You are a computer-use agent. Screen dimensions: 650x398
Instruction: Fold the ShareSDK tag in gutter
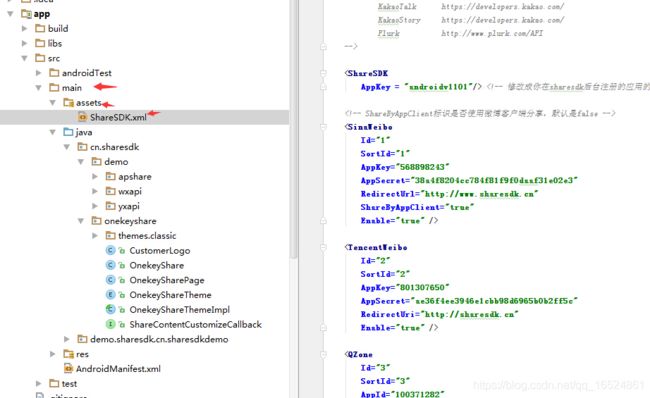pyautogui.click(x=323, y=73)
